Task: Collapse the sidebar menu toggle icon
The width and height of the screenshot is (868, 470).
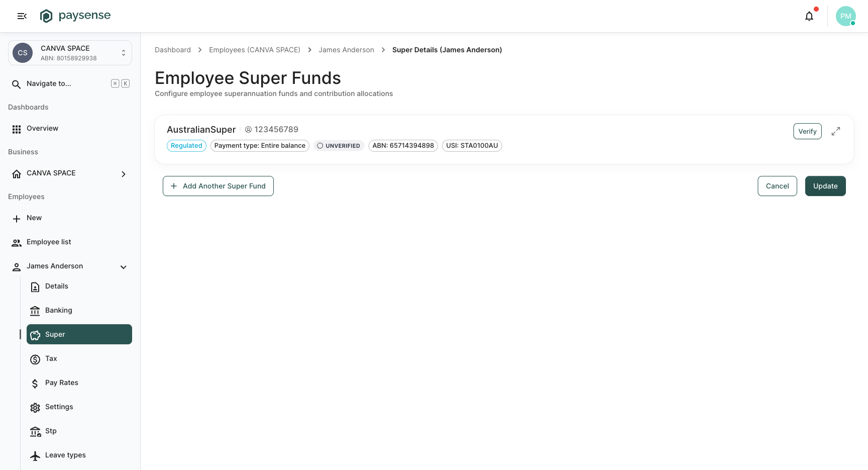Action: pos(22,16)
